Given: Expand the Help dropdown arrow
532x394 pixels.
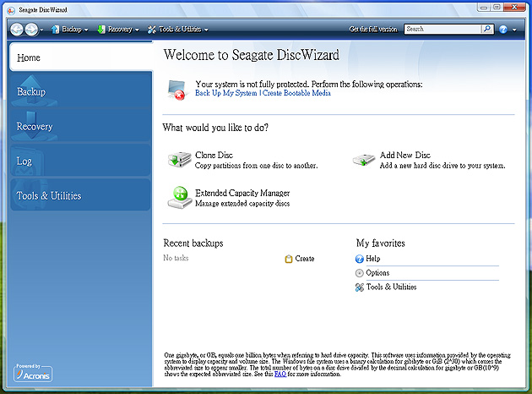Looking at the screenshot, I should click(x=514, y=30).
